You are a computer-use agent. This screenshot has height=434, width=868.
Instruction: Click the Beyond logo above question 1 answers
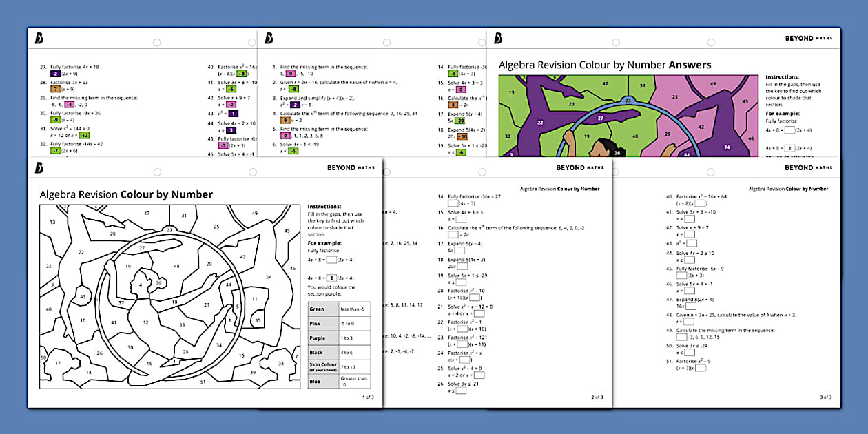[x=268, y=38]
